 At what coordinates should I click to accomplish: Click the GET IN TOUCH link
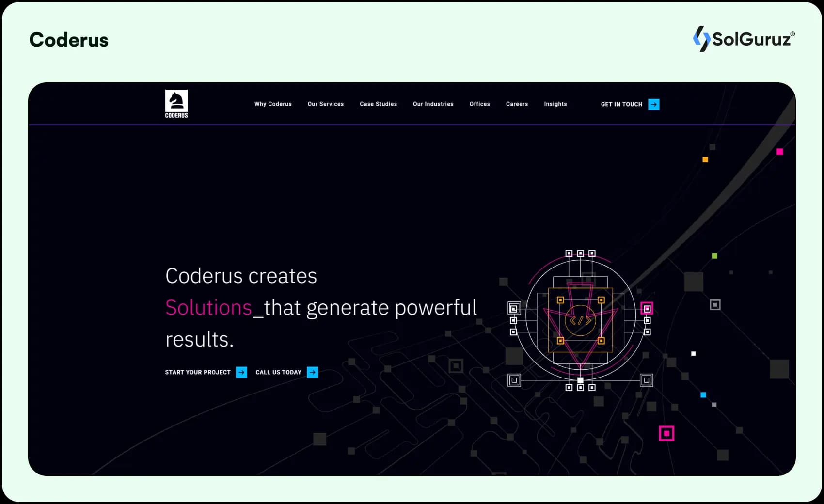[x=622, y=104]
